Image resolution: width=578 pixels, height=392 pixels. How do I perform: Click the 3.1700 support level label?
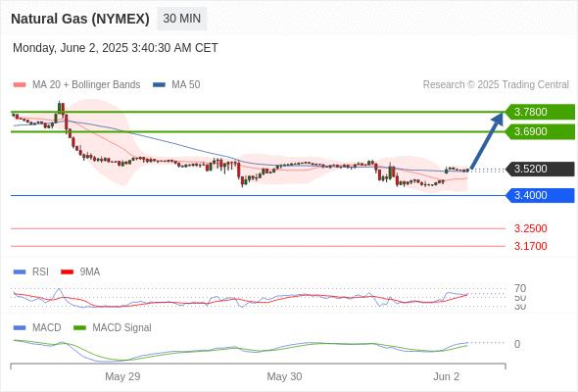[x=530, y=246]
